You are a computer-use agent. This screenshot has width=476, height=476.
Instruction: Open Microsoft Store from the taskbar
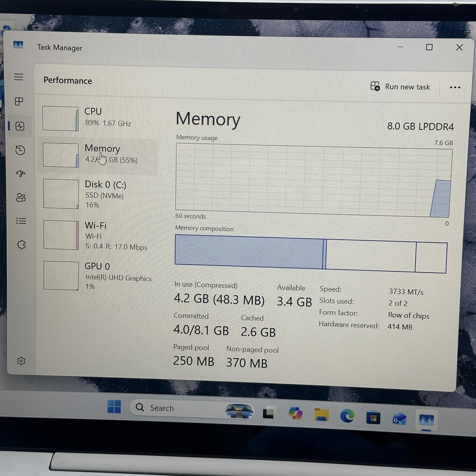point(373,417)
